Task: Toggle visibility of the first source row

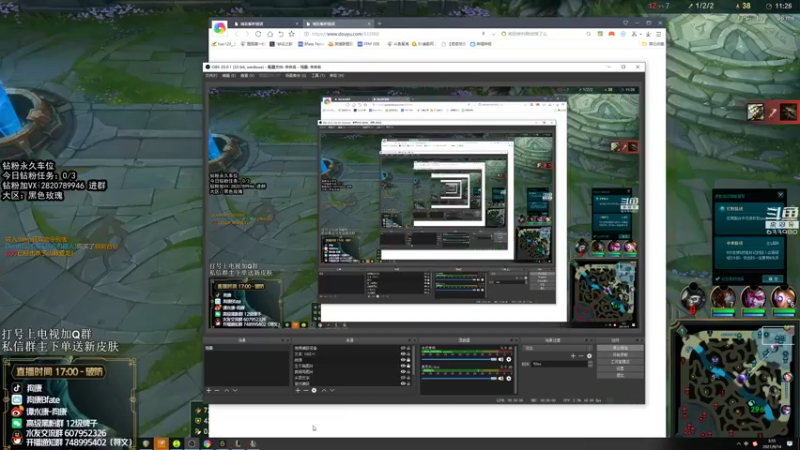Action: point(403,348)
